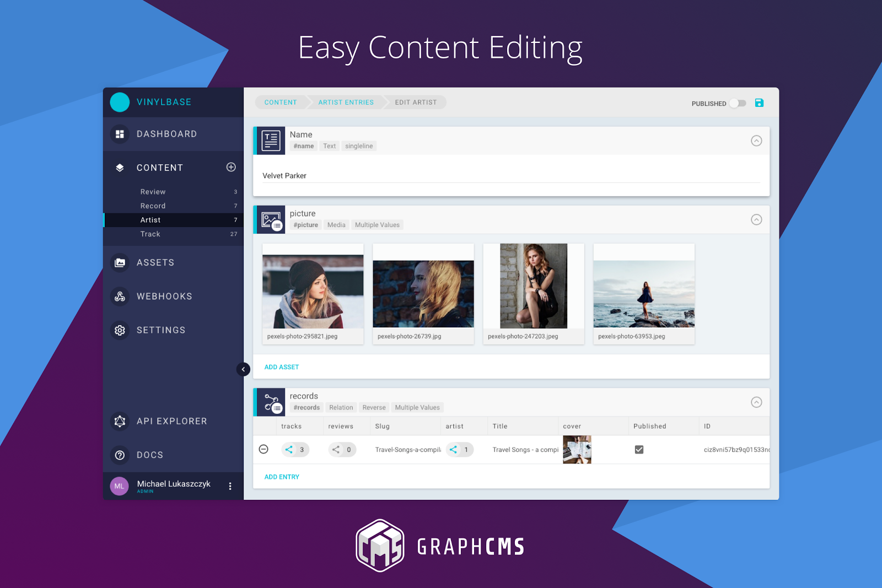Select Edit Artist breadcrumb

416,103
